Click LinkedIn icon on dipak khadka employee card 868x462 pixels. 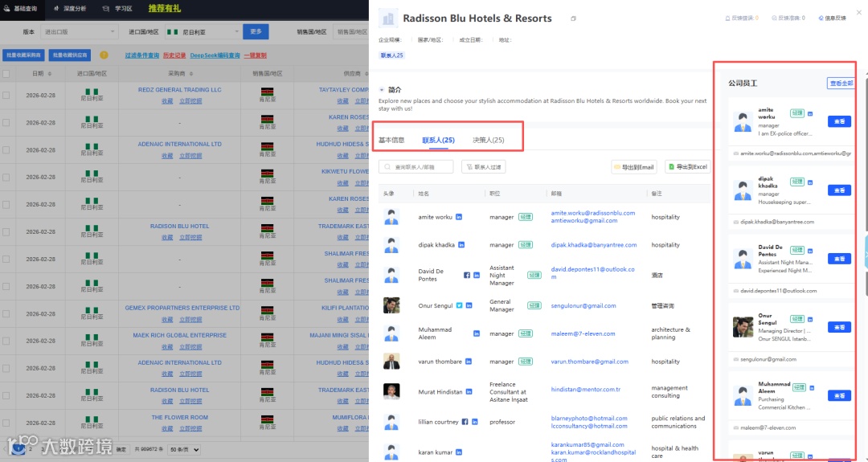point(810,182)
